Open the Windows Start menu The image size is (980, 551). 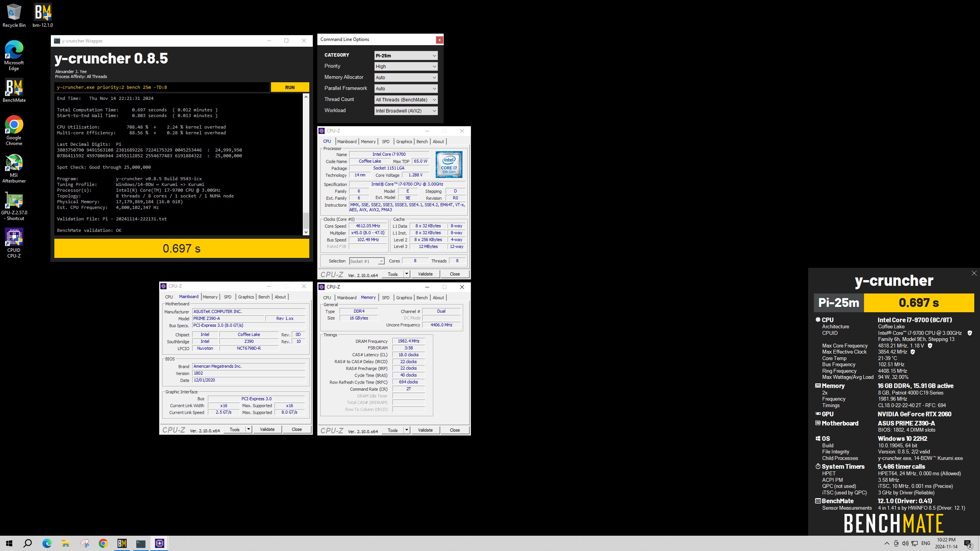9,543
